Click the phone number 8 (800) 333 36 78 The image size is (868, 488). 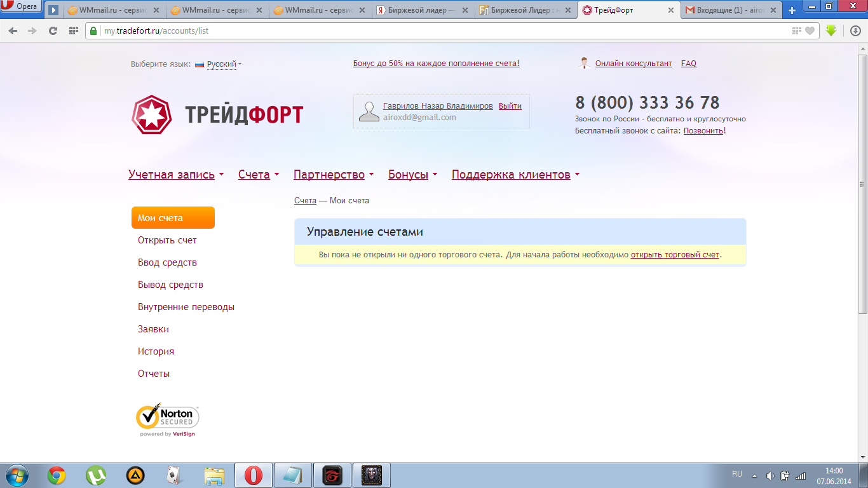click(648, 103)
